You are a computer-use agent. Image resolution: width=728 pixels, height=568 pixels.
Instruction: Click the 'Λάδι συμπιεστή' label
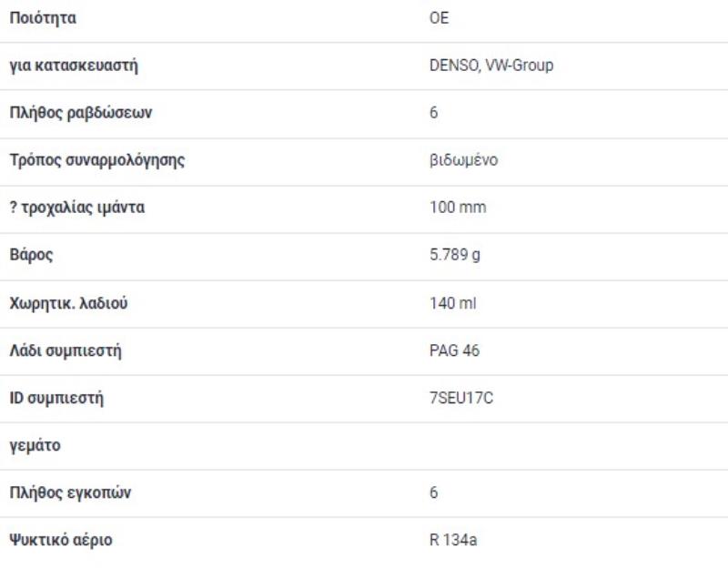point(65,351)
